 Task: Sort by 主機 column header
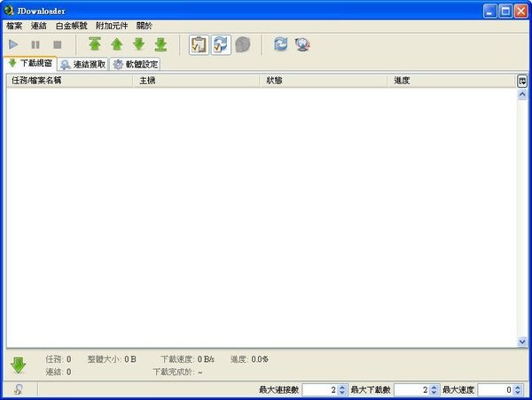coord(196,81)
